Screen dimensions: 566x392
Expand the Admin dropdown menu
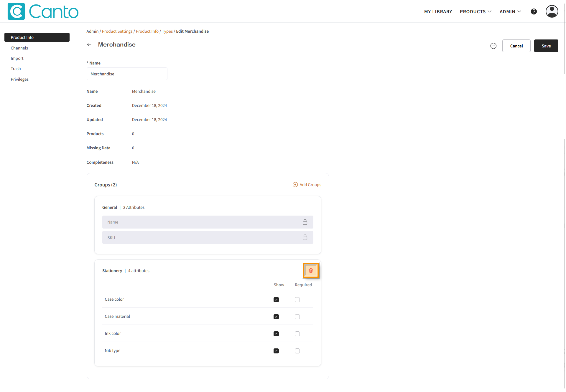coord(510,11)
